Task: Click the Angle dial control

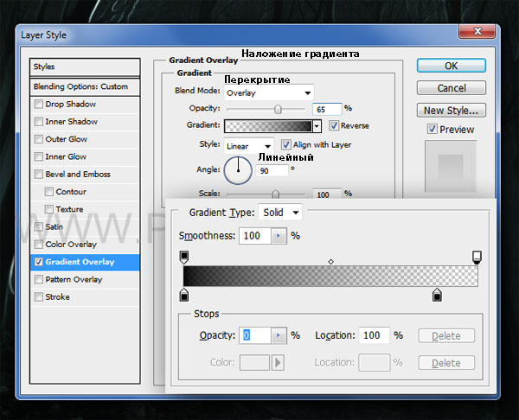Action: click(x=238, y=170)
